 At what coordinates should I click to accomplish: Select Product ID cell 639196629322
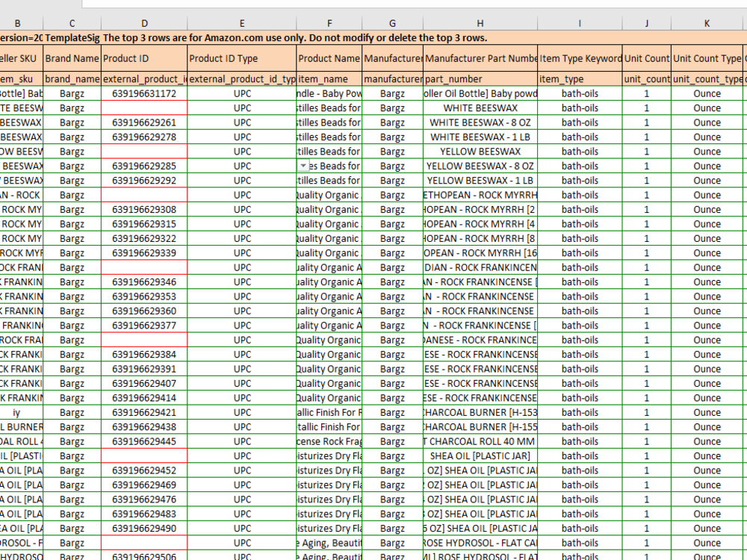[144, 238]
